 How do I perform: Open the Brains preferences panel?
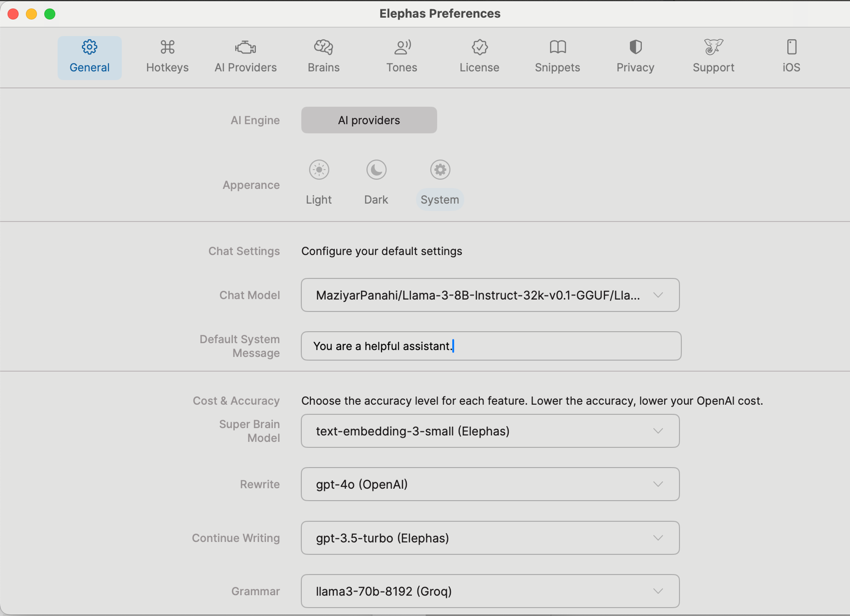click(x=324, y=55)
